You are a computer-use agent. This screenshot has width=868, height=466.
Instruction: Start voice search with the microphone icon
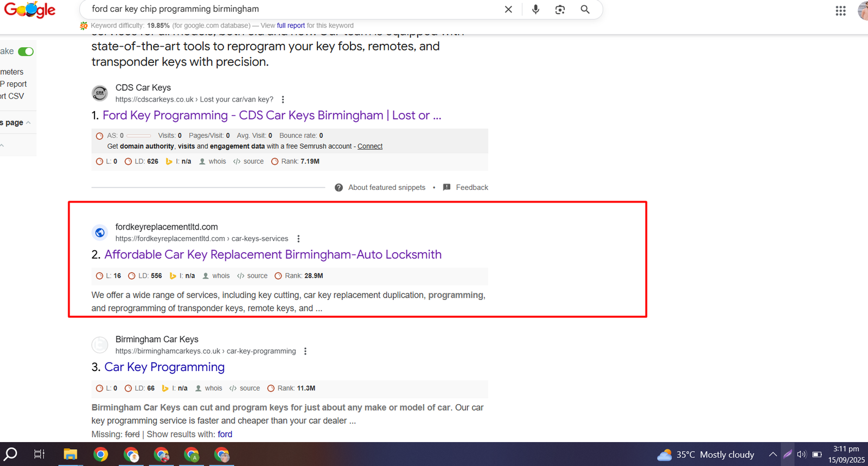[x=535, y=9]
